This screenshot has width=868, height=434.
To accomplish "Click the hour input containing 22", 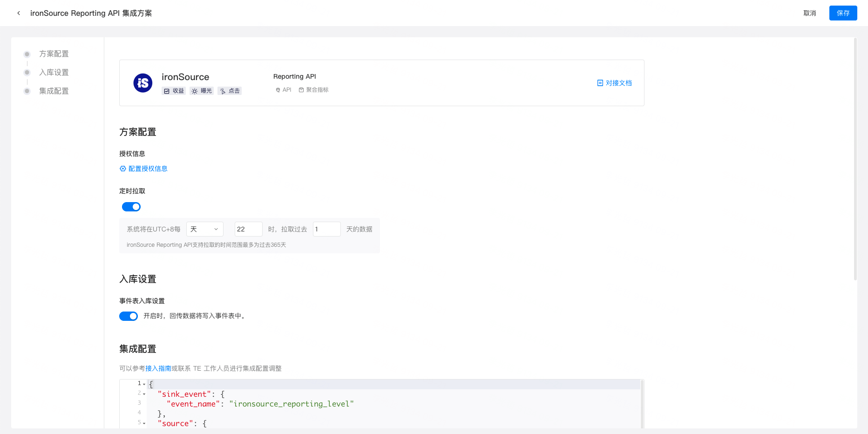I will (248, 229).
